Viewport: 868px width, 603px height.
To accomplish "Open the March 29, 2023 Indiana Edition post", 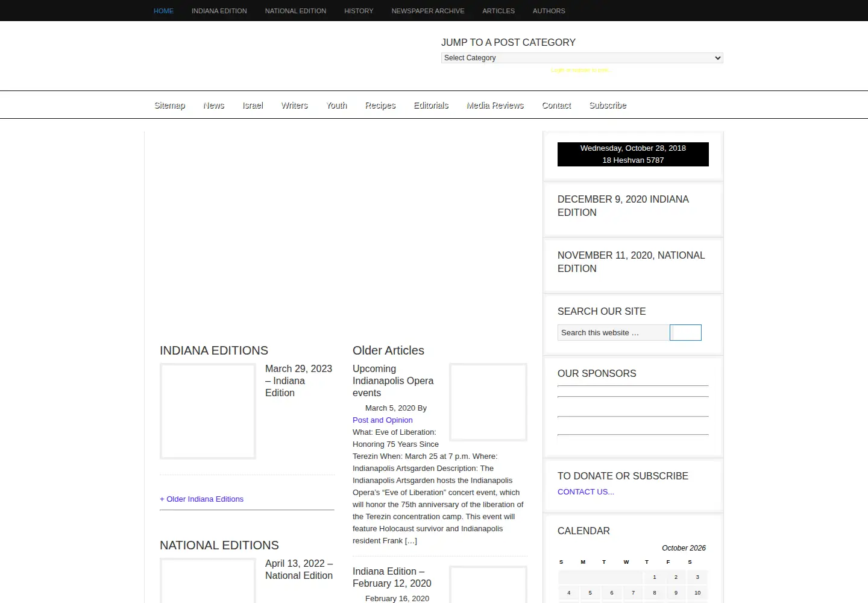I will [x=299, y=381].
